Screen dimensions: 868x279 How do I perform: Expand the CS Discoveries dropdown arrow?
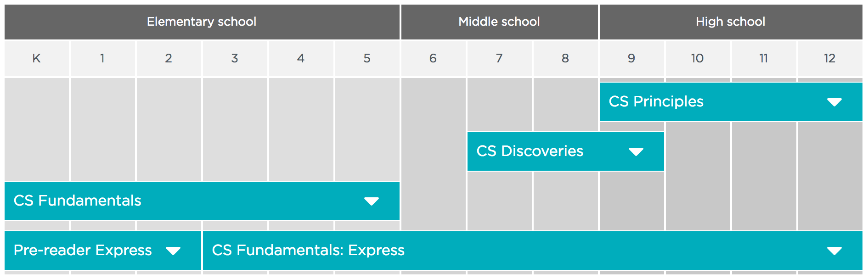pyautogui.click(x=636, y=151)
